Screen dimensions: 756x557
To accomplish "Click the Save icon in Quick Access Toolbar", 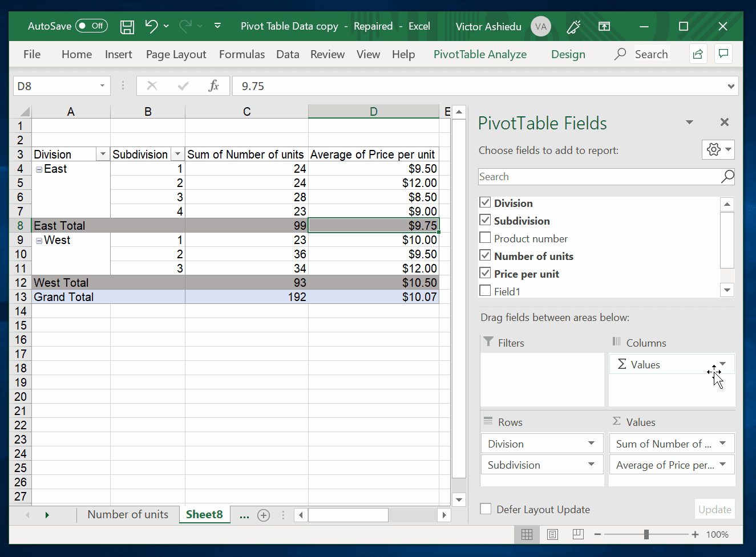I will coord(127,26).
